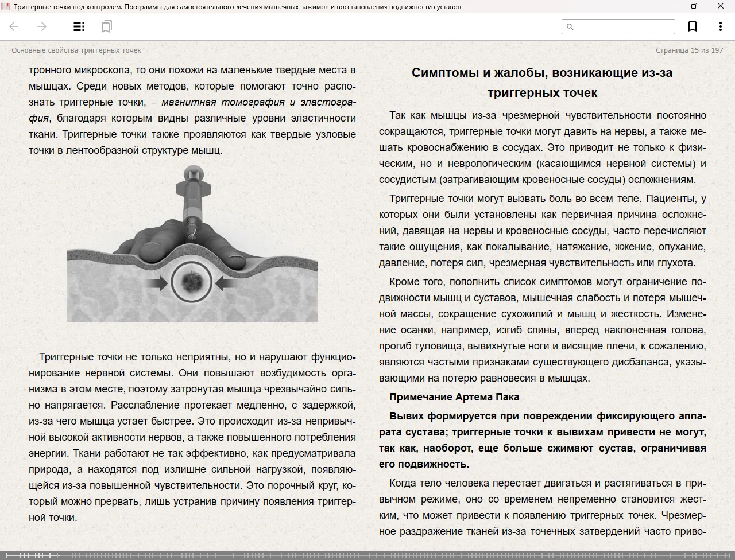Click the 'Примечание Артема Пака' note heading
This screenshot has height=560, width=735.
pyautogui.click(x=454, y=397)
